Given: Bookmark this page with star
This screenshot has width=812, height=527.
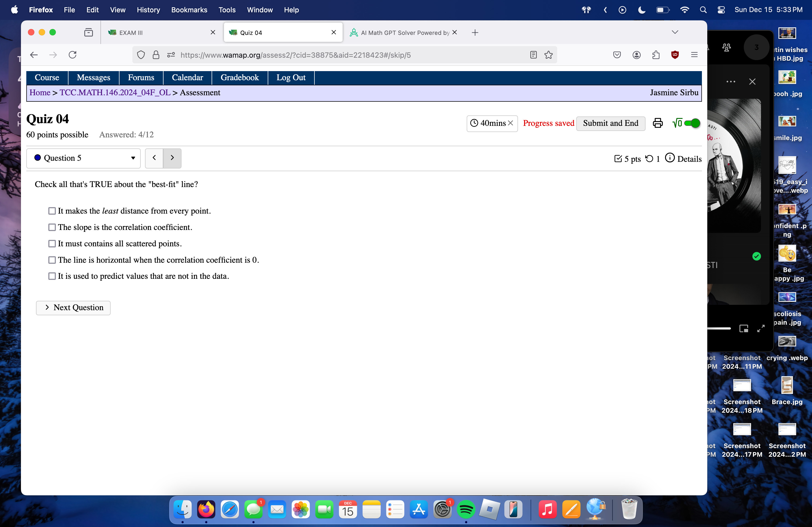Looking at the screenshot, I should point(549,55).
